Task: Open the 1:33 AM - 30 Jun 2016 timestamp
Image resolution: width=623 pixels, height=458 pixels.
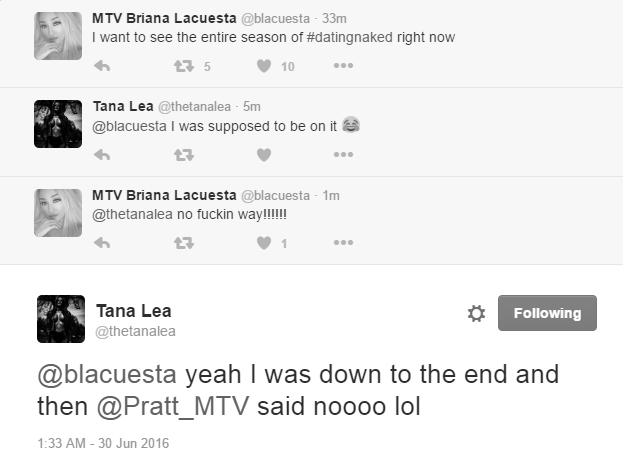Action: pos(103,443)
